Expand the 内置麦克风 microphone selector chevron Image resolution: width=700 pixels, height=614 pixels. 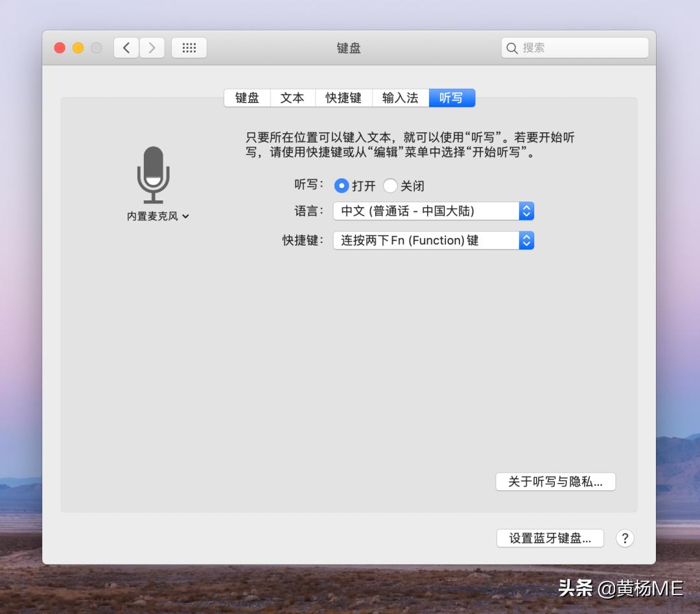pyautogui.click(x=186, y=217)
